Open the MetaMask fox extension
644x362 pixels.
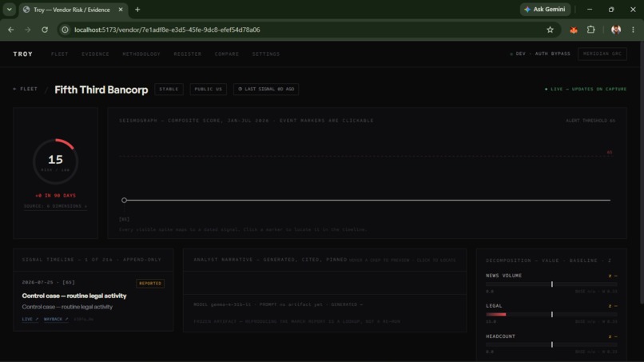574,30
